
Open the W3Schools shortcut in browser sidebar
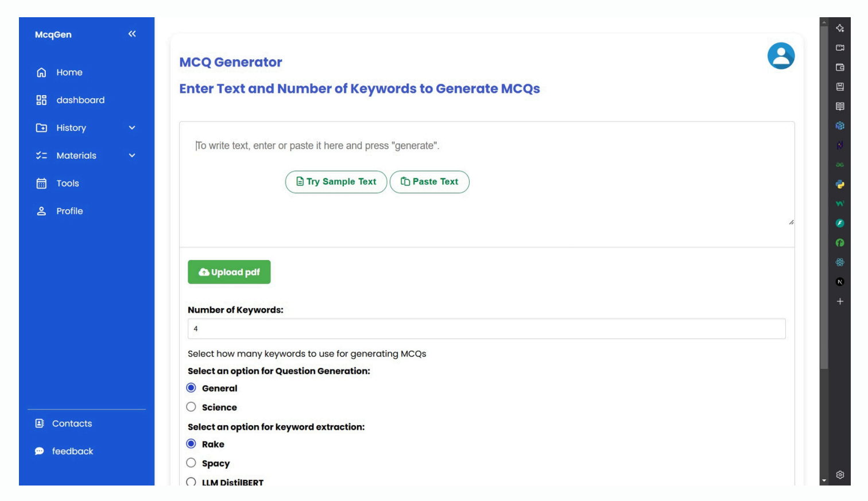pos(840,204)
